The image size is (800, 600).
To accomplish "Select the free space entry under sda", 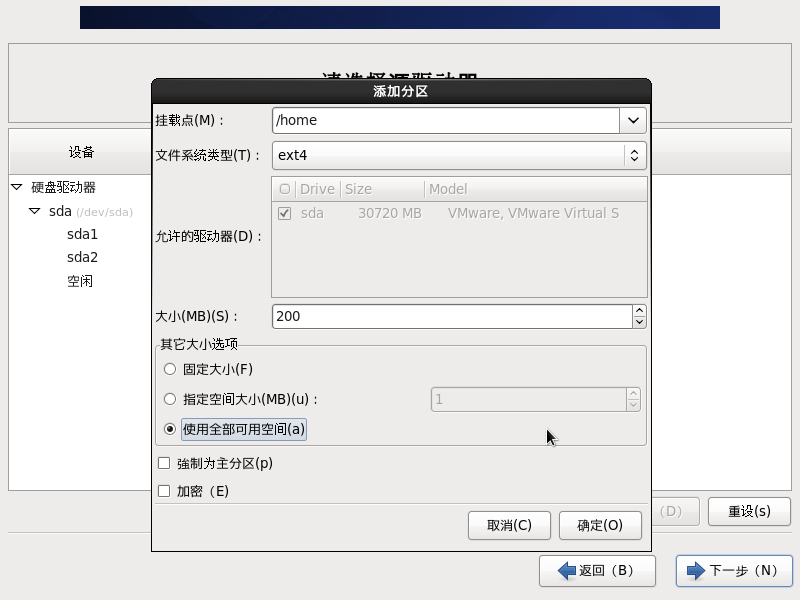I will click(80, 281).
